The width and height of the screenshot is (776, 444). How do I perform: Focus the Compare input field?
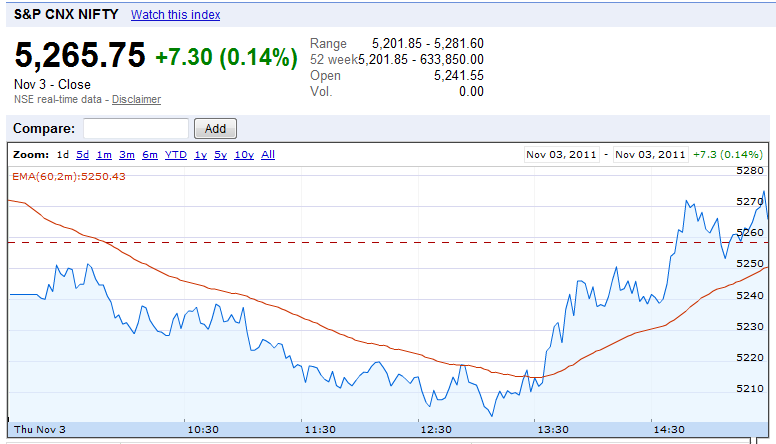point(136,129)
